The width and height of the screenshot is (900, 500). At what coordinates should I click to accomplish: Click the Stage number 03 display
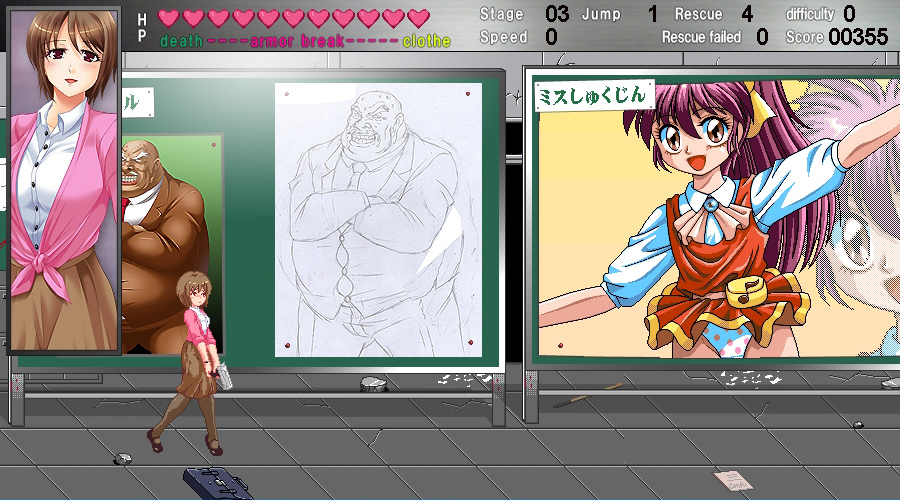click(x=557, y=14)
